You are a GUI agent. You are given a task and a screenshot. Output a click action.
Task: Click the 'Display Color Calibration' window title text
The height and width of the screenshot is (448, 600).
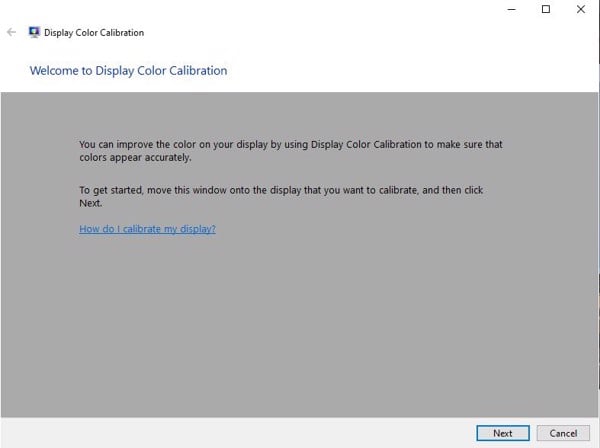[94, 33]
